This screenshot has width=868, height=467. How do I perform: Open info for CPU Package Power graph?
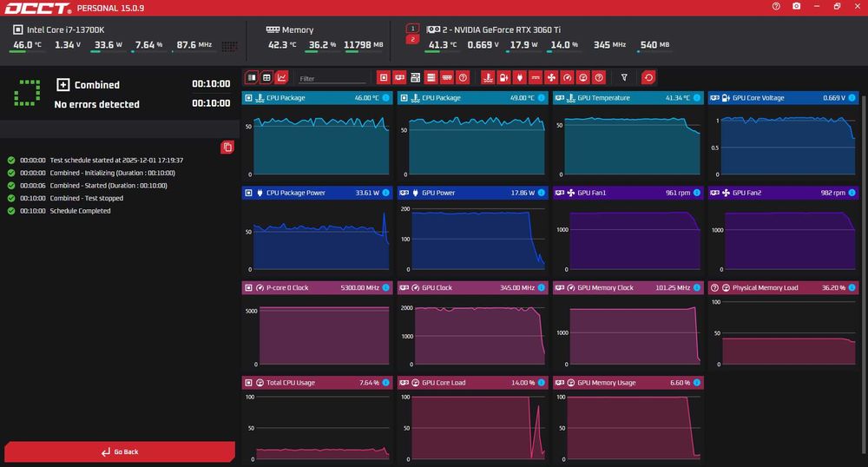pos(386,193)
